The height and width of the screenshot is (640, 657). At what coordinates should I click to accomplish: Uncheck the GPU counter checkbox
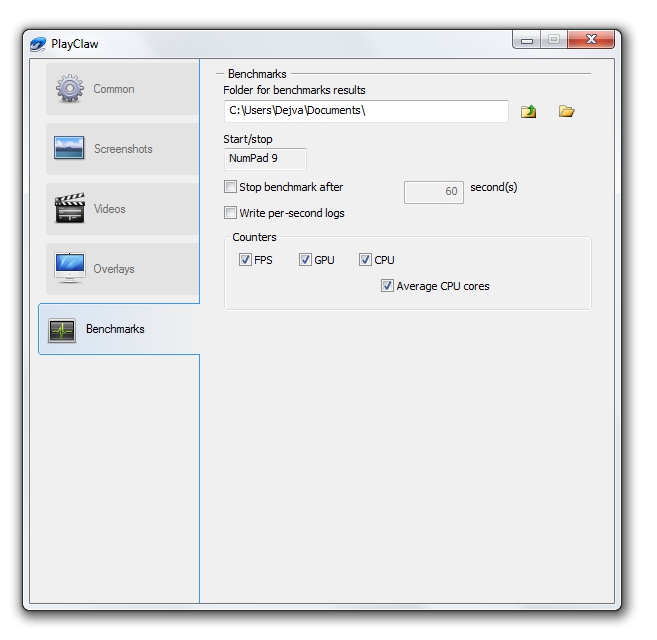(x=305, y=260)
